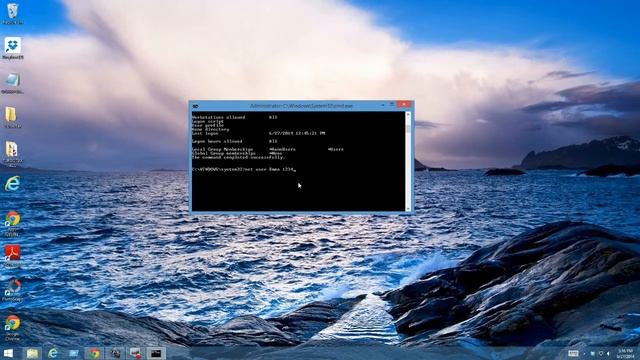The height and width of the screenshot is (360, 640).
Task: Close the Command Prompt window
Action: [x=404, y=104]
